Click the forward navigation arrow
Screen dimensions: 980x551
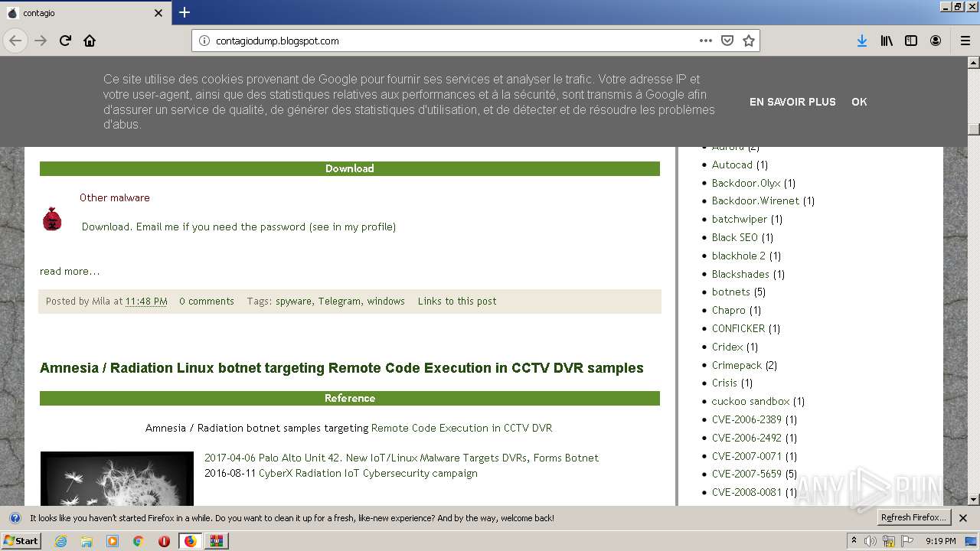click(x=41, y=41)
